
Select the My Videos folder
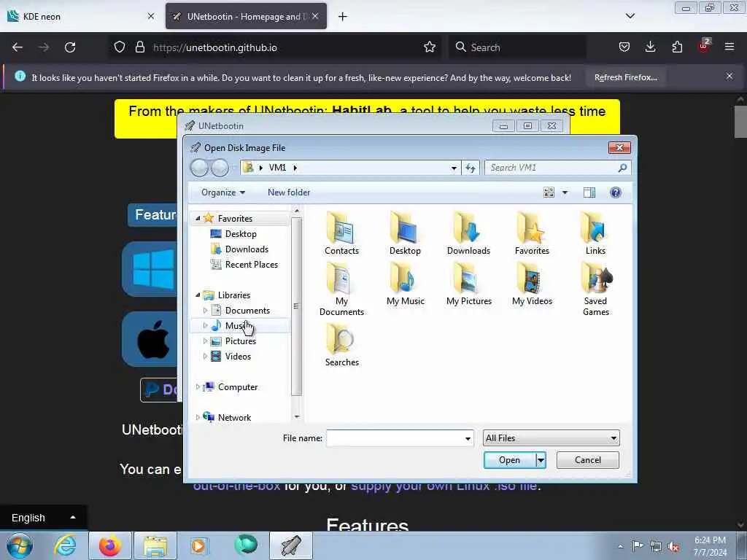point(532,284)
